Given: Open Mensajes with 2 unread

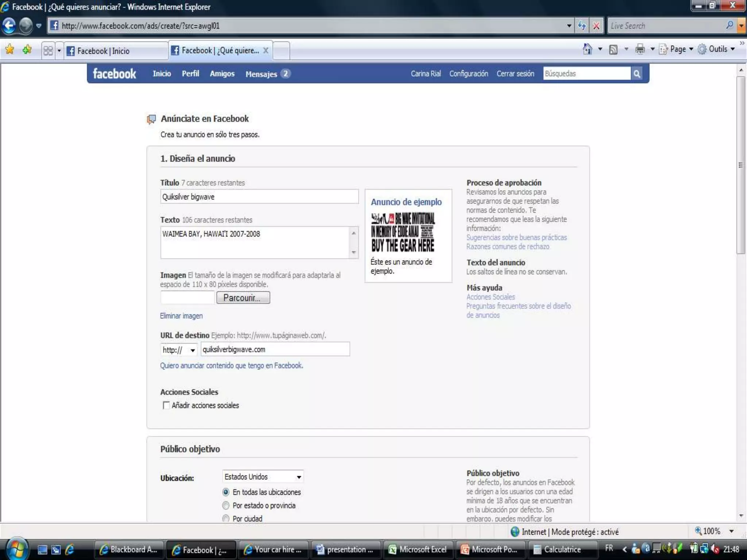Looking at the screenshot, I should (x=268, y=74).
